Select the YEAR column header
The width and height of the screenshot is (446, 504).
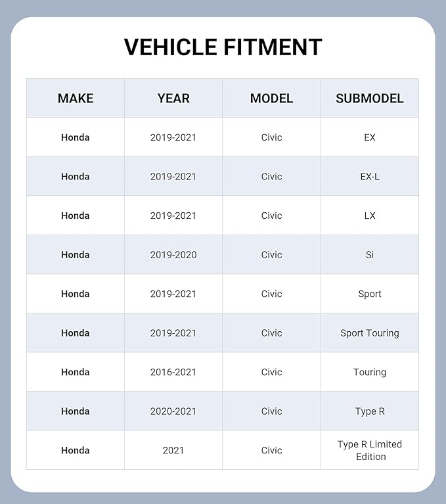coord(173,99)
